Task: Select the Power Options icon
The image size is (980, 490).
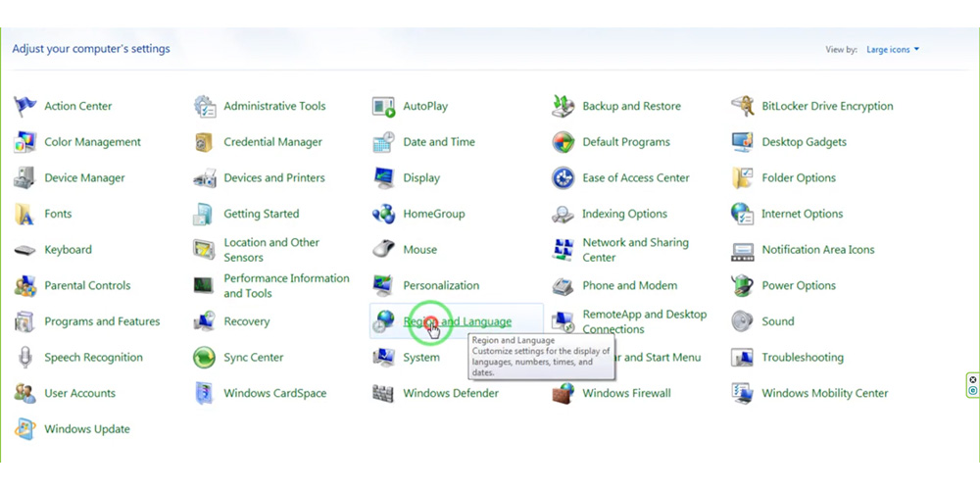Action: point(743,286)
